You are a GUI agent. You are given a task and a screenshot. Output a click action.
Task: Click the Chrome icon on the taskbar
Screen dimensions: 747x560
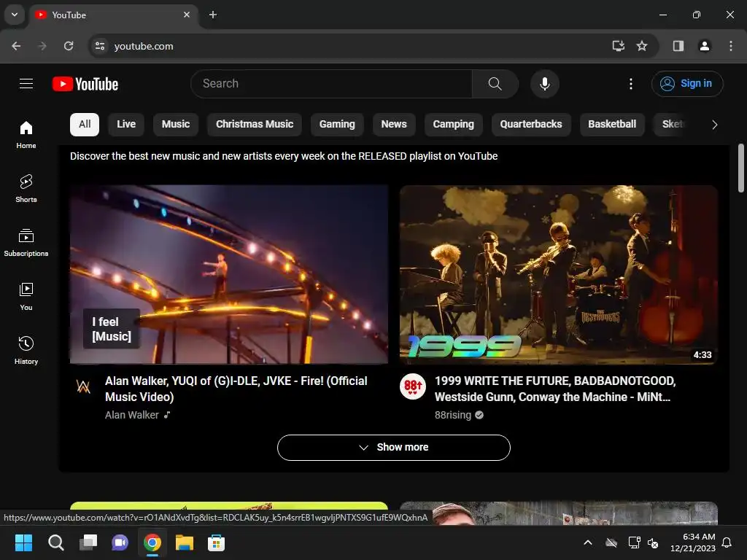(x=152, y=542)
